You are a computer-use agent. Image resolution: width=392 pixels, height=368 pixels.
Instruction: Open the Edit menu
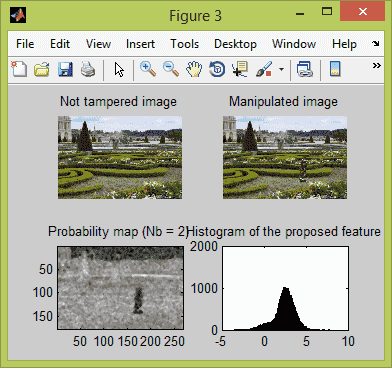60,44
